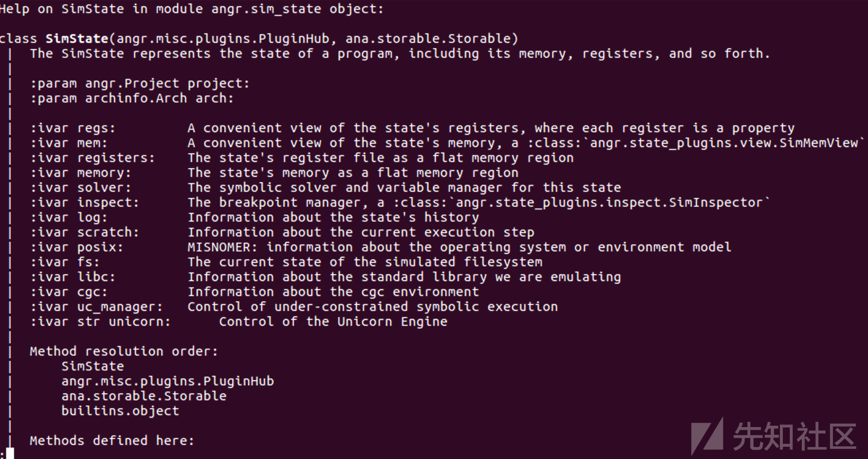
Task: Click the ':ivar mem:' entry
Action: (x=69, y=143)
